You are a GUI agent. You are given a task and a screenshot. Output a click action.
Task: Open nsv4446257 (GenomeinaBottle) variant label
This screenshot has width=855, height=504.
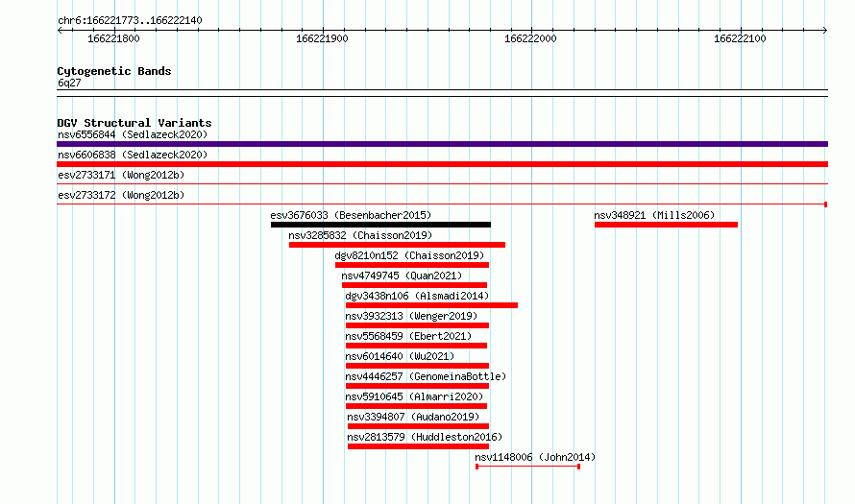(426, 376)
